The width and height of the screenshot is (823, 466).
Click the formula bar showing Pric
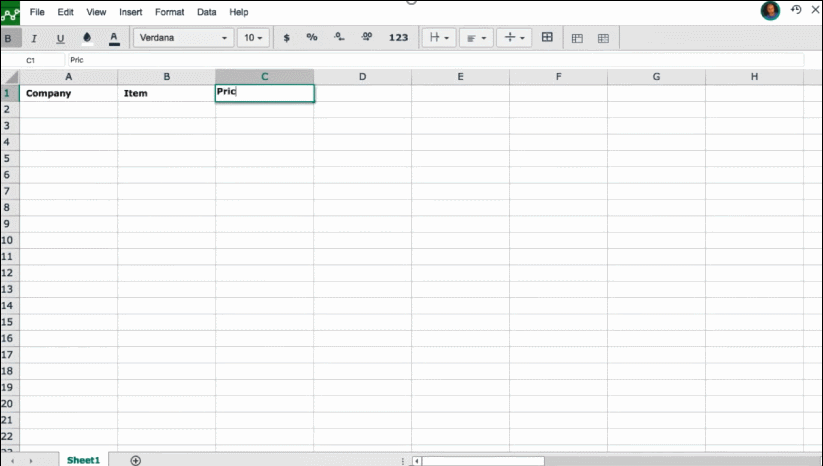[436, 60]
